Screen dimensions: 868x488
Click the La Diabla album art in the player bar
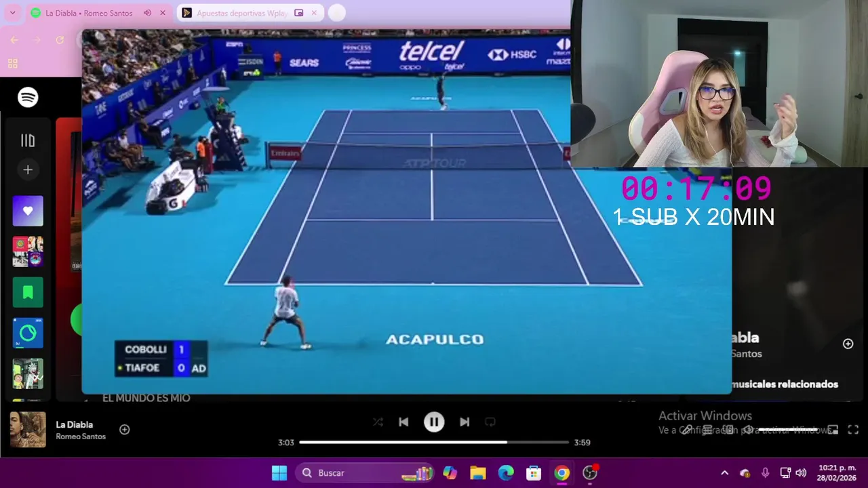click(28, 430)
